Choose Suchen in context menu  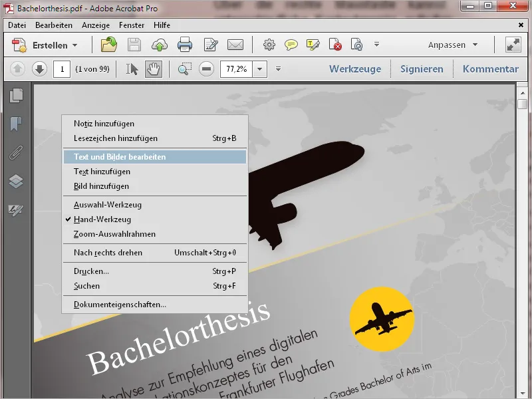[155, 286]
